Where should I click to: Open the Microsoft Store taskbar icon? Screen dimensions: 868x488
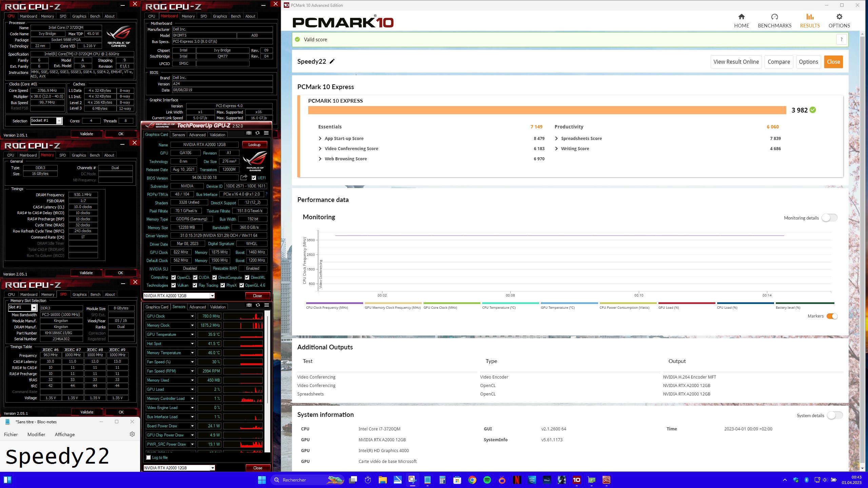pyautogui.click(x=457, y=480)
